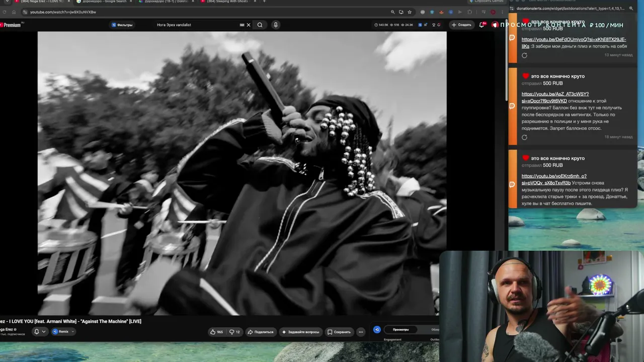Like the video with thumbs up

click(x=217, y=332)
